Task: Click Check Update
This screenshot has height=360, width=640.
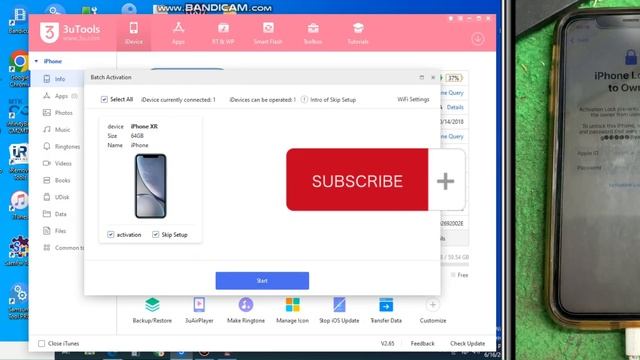Action: (467, 344)
